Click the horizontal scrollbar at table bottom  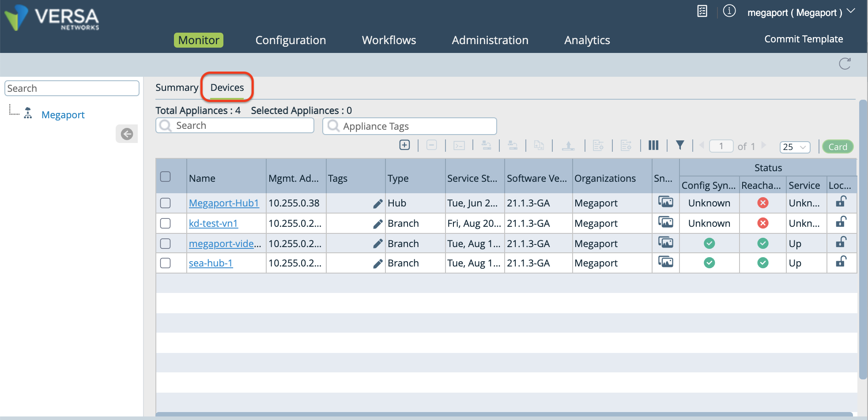[504, 414]
